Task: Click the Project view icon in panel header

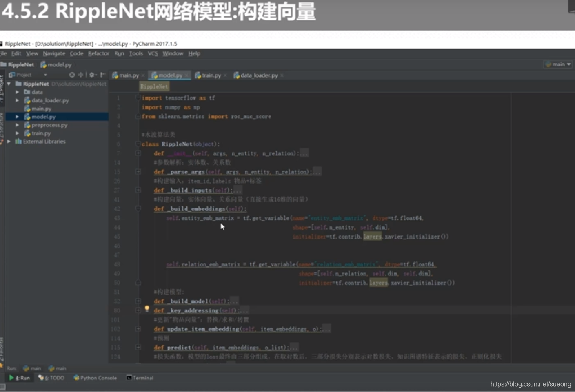Action: [12, 75]
